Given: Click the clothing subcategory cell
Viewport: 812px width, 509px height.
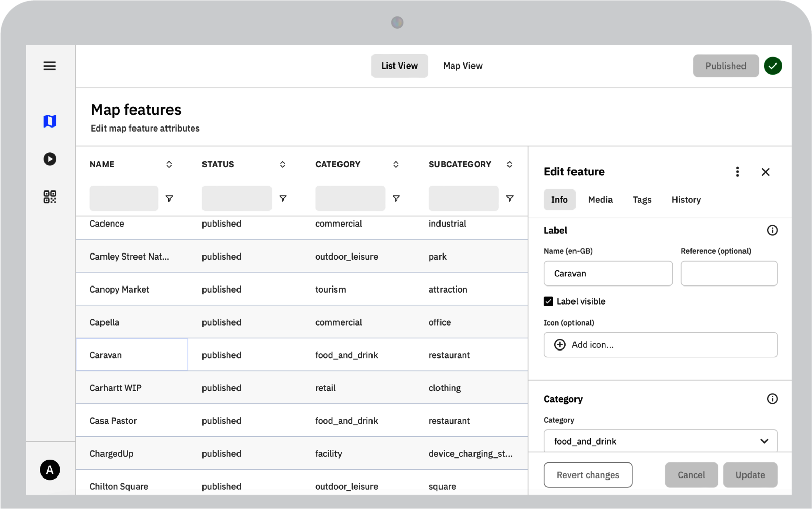Looking at the screenshot, I should click(x=445, y=388).
